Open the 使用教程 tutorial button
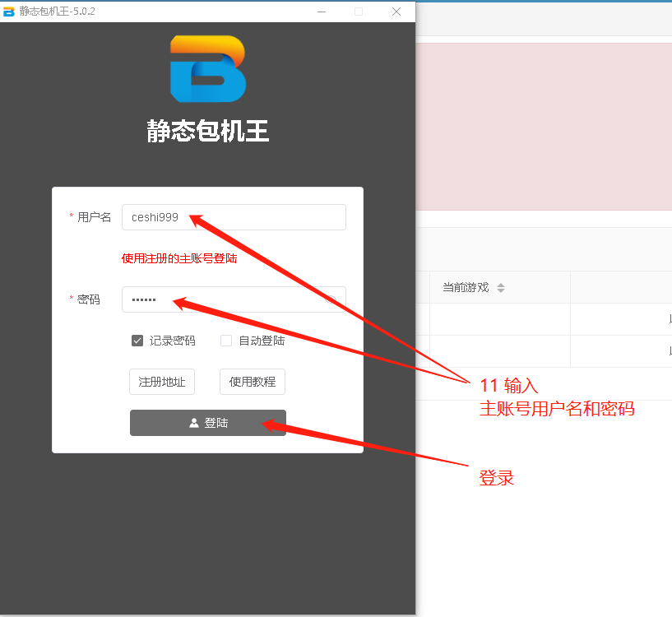Screen dimensions: 672x617 tap(253, 382)
